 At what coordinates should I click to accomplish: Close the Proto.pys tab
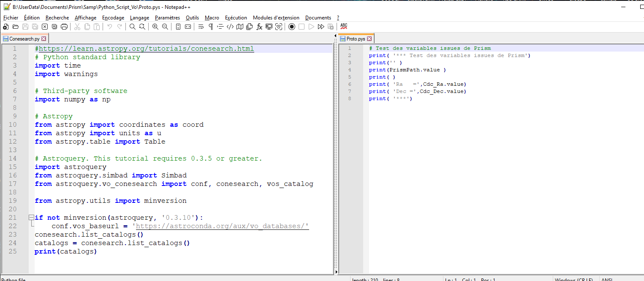coord(369,39)
